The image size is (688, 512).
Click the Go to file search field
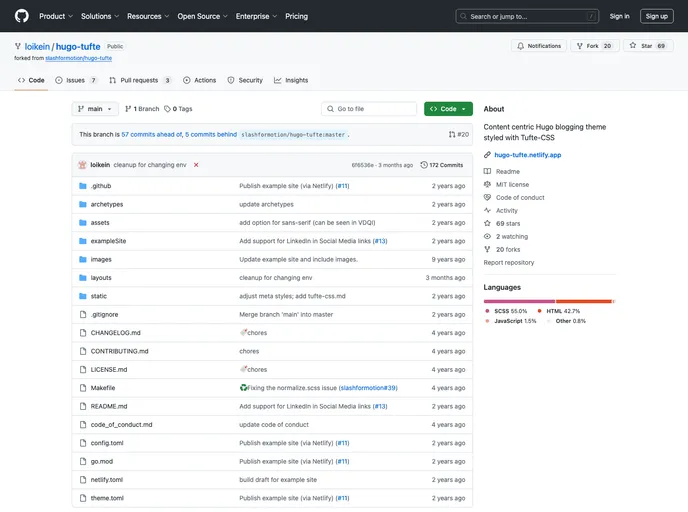368,109
